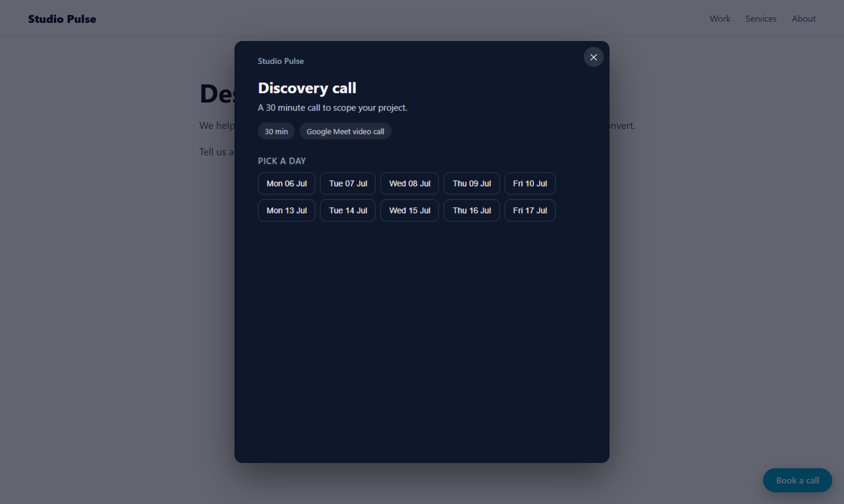Click the floating Book a call button
Screen dimensions: 844x504
click(x=797, y=480)
